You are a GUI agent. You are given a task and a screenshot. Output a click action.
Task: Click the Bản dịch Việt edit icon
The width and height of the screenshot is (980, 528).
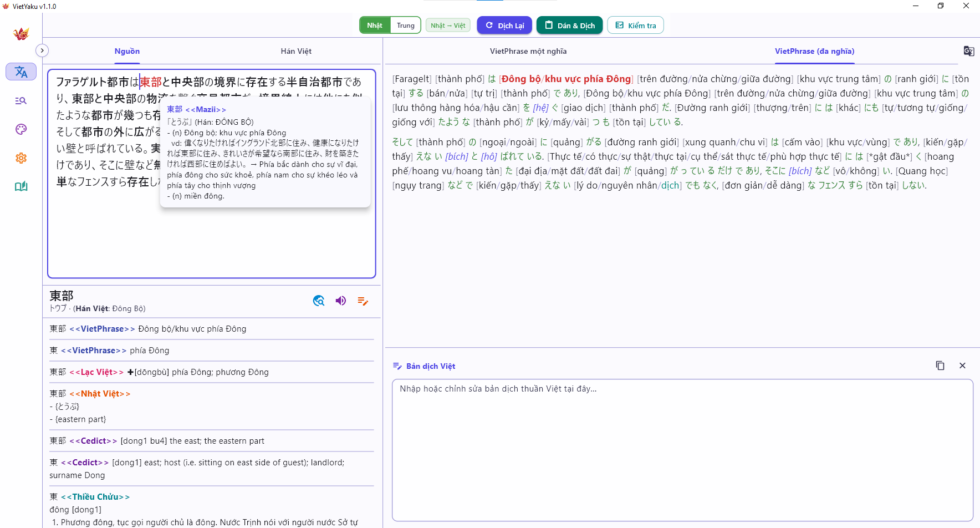pyautogui.click(x=397, y=366)
